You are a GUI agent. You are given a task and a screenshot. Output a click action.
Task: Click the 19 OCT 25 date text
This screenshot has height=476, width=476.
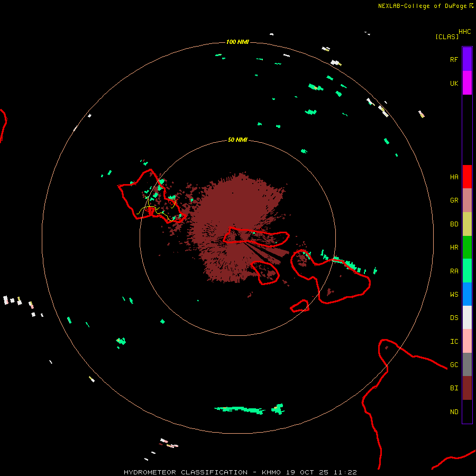click(x=308, y=472)
